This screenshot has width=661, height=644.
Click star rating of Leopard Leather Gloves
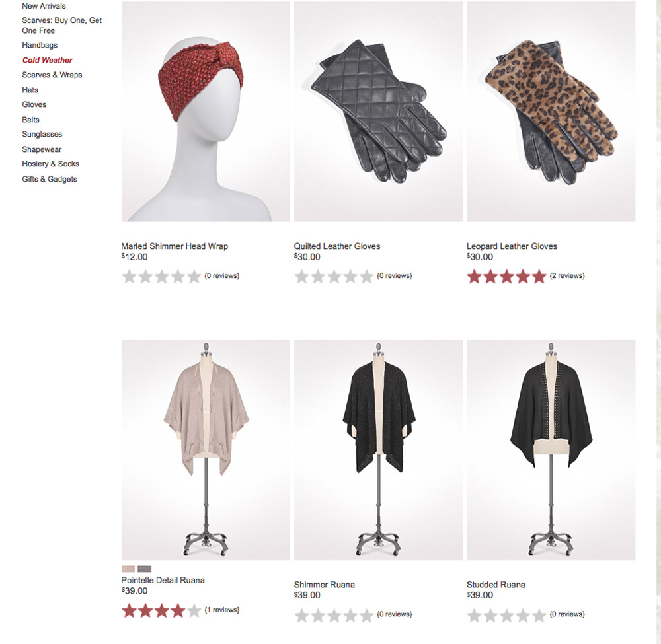click(x=506, y=277)
